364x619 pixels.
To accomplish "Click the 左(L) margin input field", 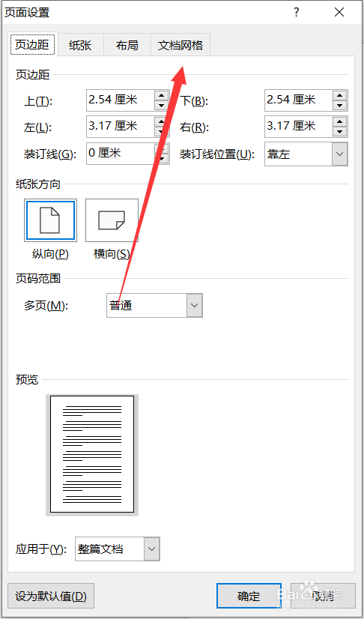I will pos(120,127).
